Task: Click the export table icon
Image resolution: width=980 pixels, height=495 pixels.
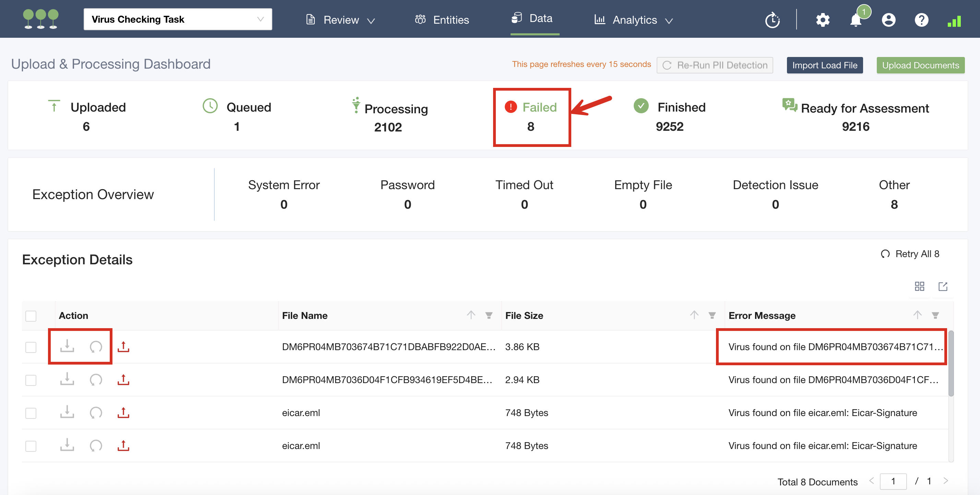Action: coord(943,286)
